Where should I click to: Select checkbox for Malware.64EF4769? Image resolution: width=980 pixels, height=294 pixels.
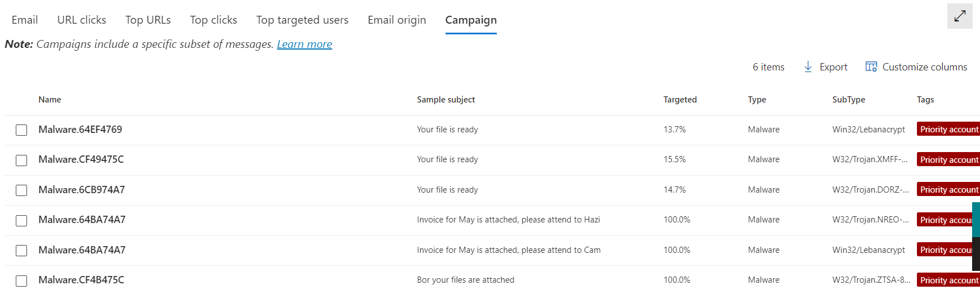click(x=21, y=130)
